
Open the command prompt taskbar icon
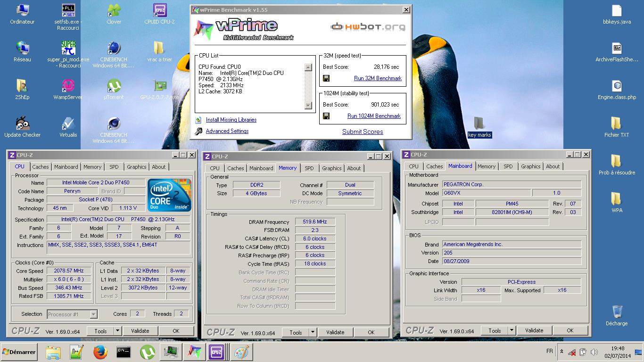[x=124, y=352]
